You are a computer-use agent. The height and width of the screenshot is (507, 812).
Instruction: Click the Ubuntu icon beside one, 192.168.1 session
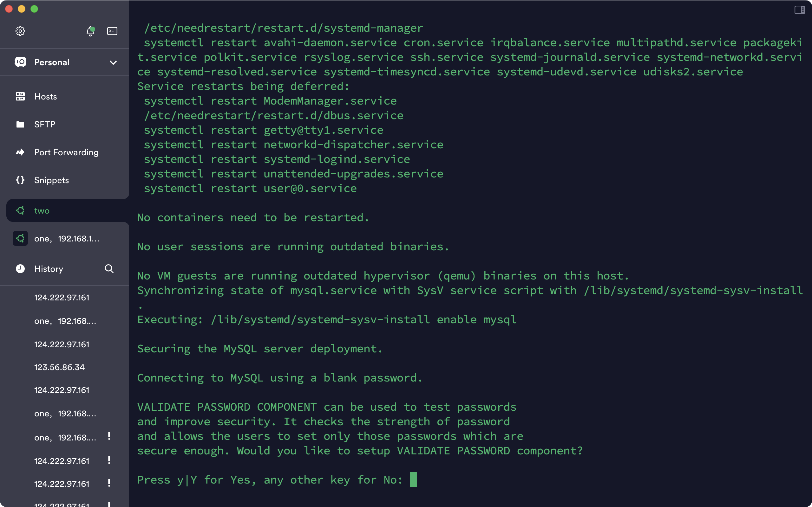coord(20,238)
